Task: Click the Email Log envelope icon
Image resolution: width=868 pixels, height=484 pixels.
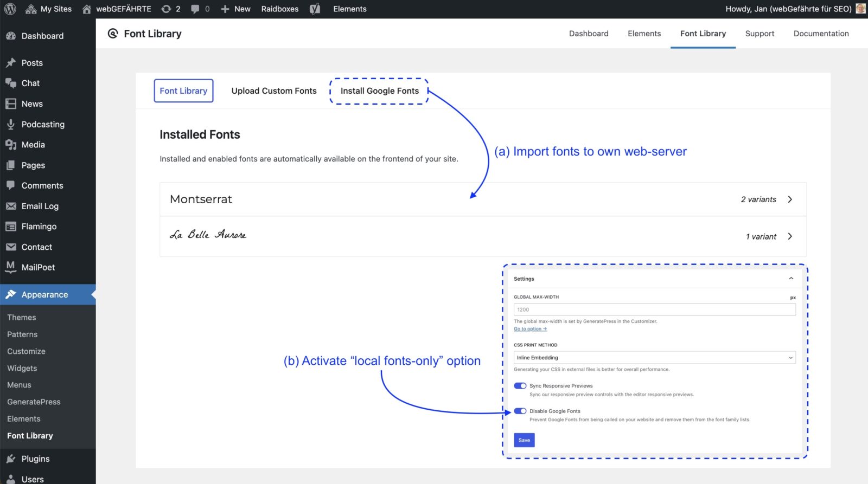Action: (10, 206)
